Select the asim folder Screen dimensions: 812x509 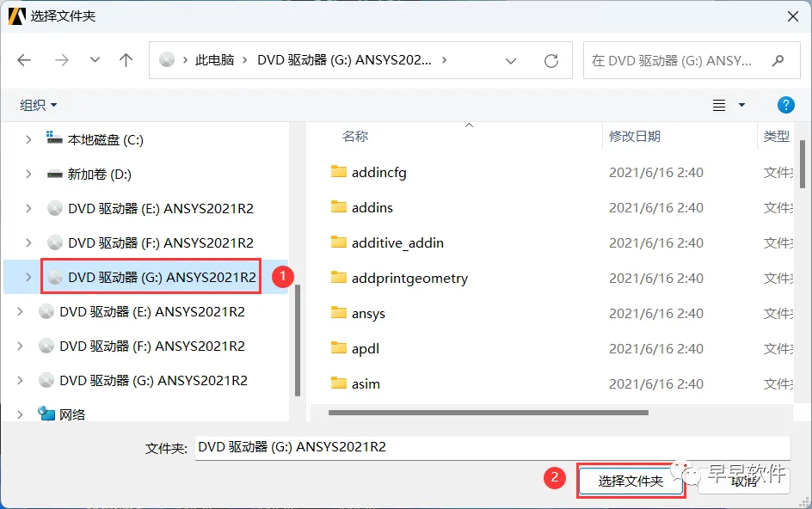click(366, 383)
